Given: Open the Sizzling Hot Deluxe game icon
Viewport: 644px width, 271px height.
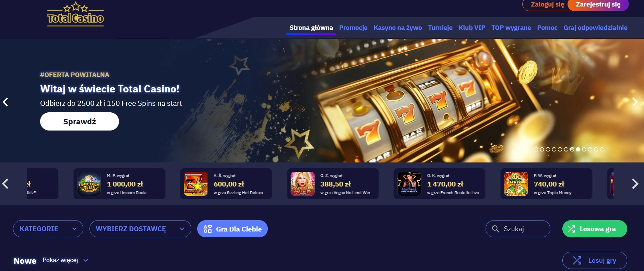Looking at the screenshot, I should [x=196, y=184].
